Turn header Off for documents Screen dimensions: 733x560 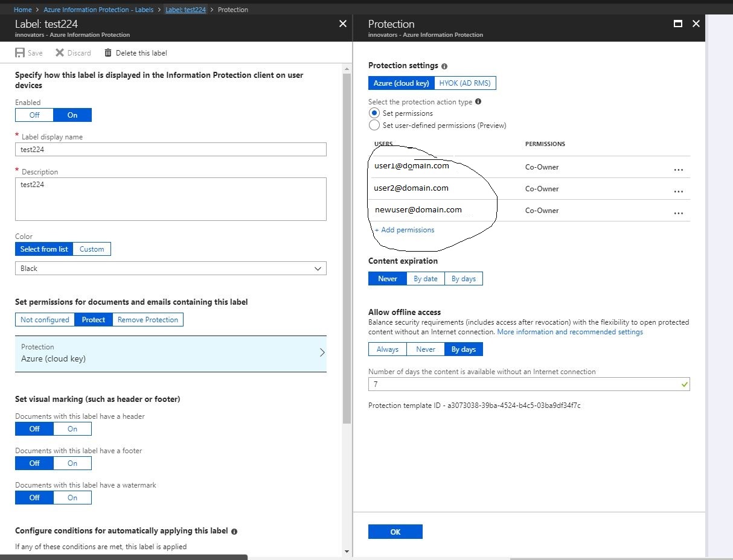click(34, 428)
